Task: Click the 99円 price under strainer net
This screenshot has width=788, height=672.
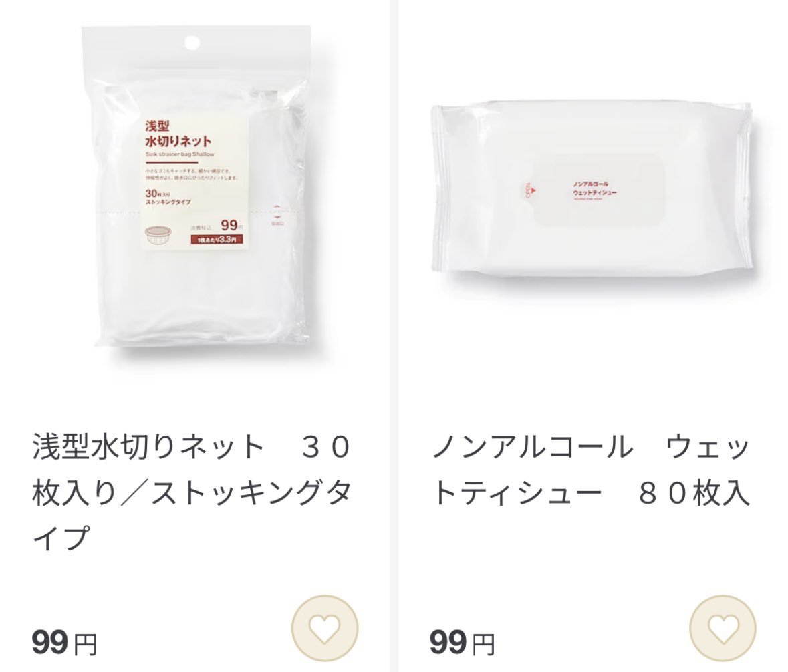Action: pyautogui.click(x=64, y=643)
